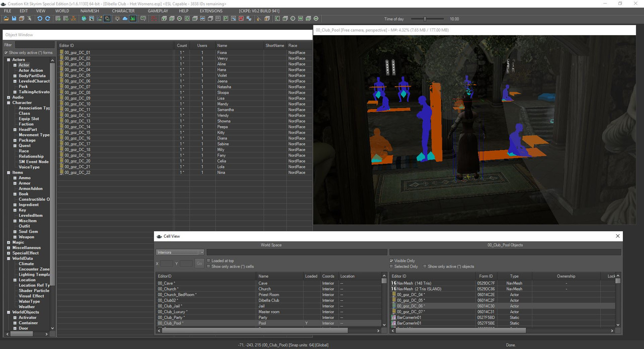
Task: Collapse the Character tree node
Action: click(x=9, y=103)
